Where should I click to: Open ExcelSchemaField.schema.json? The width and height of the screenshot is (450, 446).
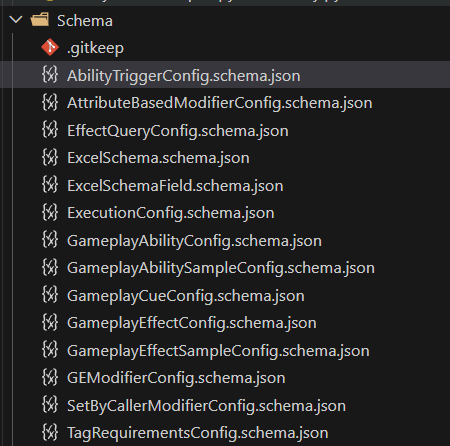(175, 186)
